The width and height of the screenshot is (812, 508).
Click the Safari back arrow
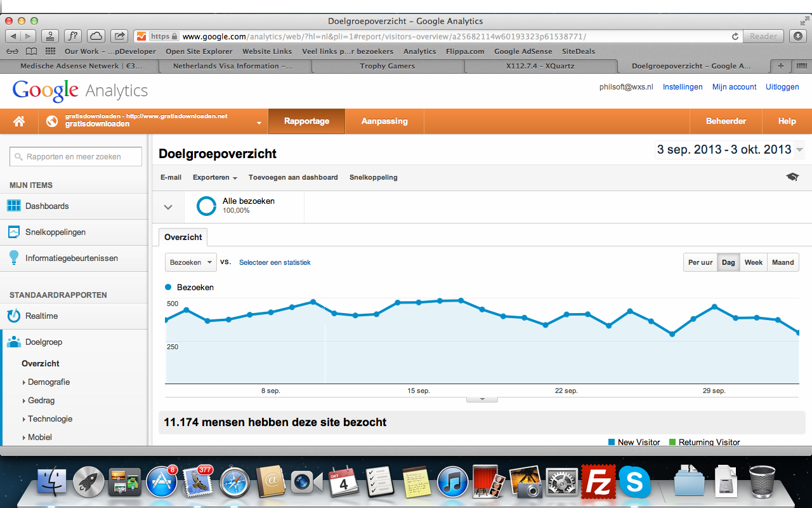(13, 36)
